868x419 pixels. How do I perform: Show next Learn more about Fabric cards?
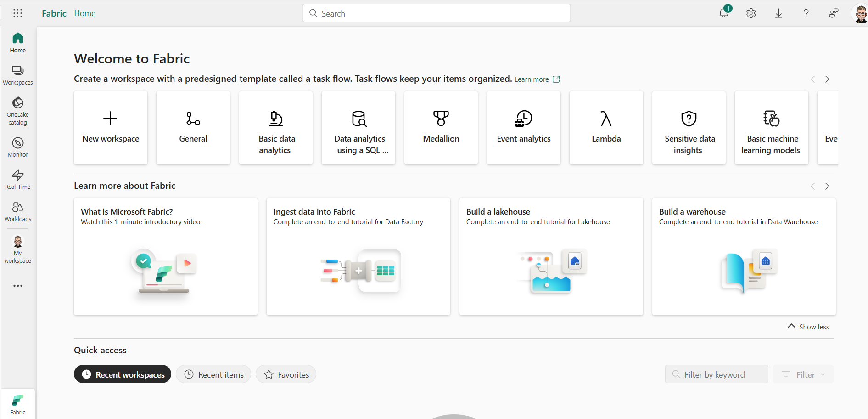(x=827, y=187)
